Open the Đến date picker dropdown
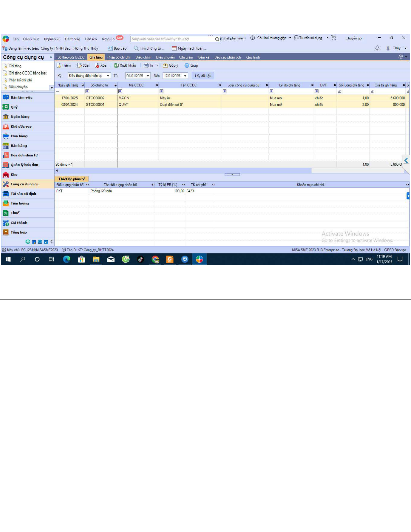 185,76
